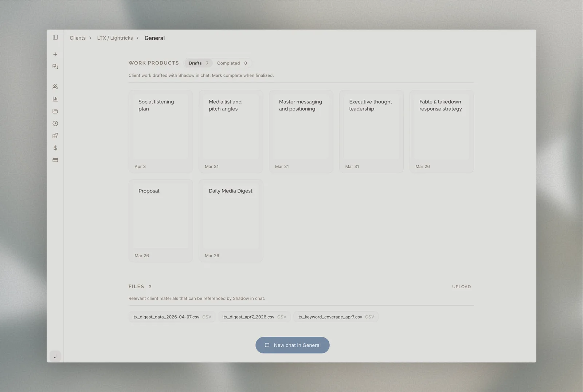Click the UPLOAD files button

[x=461, y=287]
